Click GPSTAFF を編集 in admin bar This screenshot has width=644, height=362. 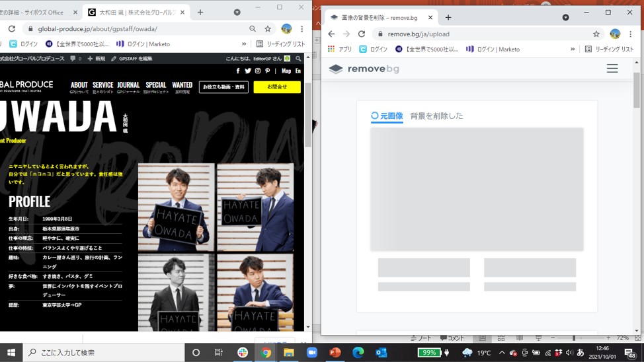pyautogui.click(x=132, y=59)
